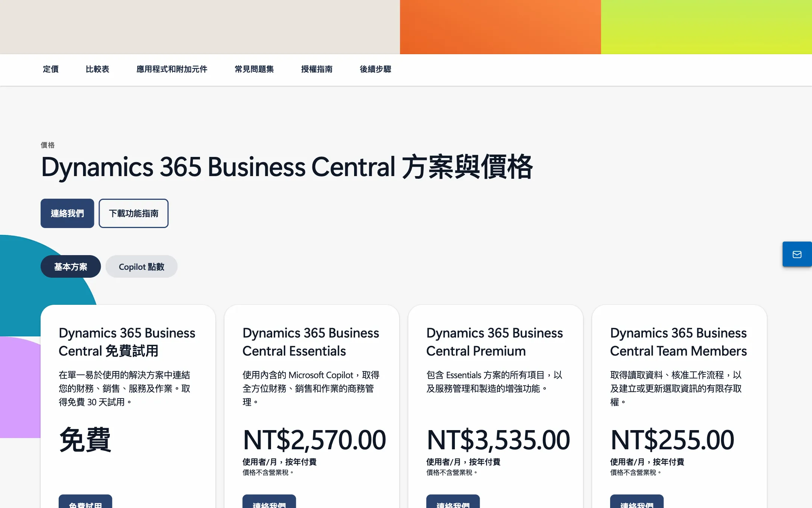Click the Business Central Essentials card title
Screen dimensions: 812x508
pos(311,342)
